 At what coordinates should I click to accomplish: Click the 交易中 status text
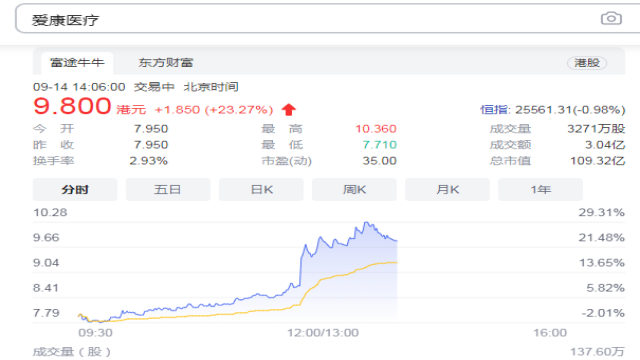click(154, 87)
